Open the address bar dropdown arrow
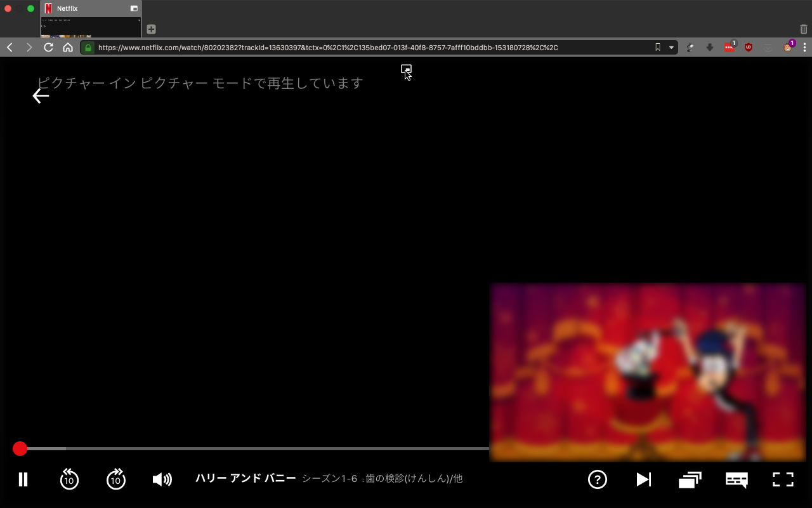Screen dimensions: 812x508 click(x=671, y=48)
